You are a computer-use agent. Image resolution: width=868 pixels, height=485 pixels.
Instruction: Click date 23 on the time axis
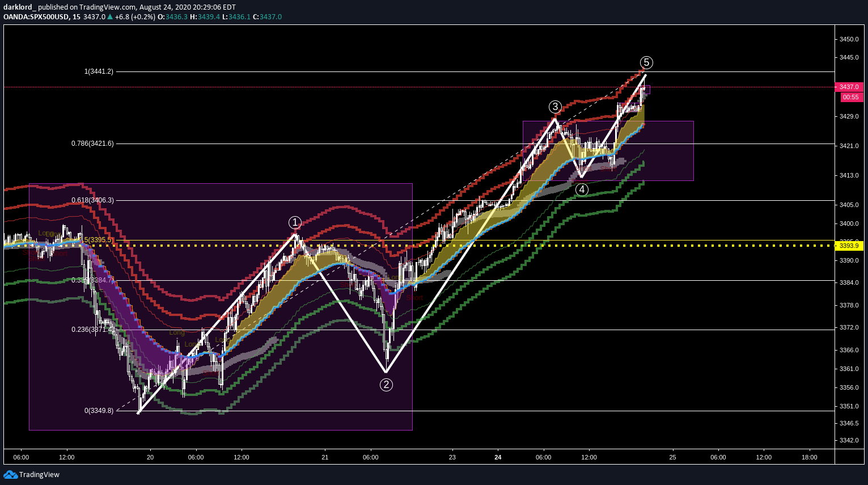pyautogui.click(x=452, y=457)
